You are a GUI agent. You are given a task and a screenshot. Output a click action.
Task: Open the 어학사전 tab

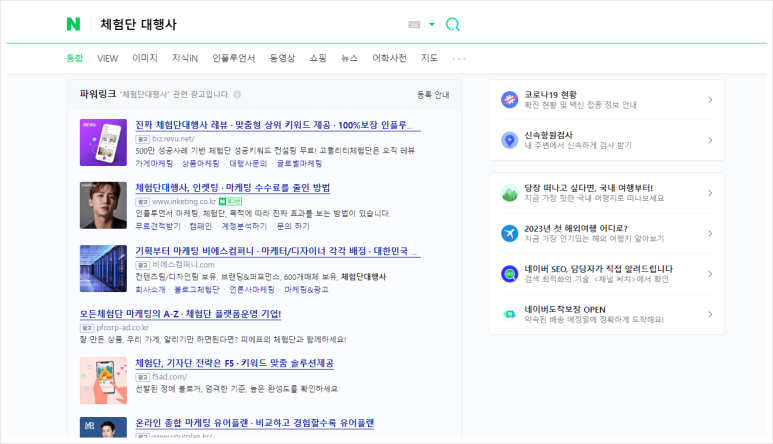click(x=389, y=58)
